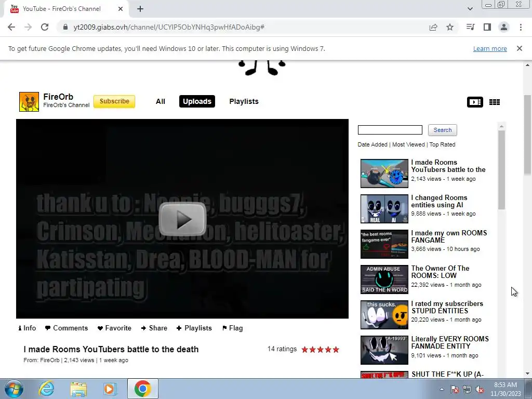The height and width of the screenshot is (399, 532).
Task: Open Windows Explorer from the taskbar
Action: point(78,389)
